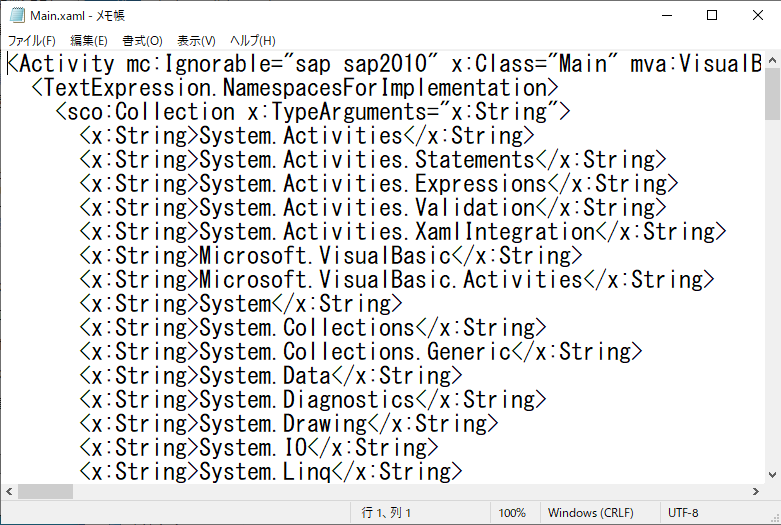Open the 書式(O) menu
This screenshot has width=781, height=525.
click(x=142, y=41)
